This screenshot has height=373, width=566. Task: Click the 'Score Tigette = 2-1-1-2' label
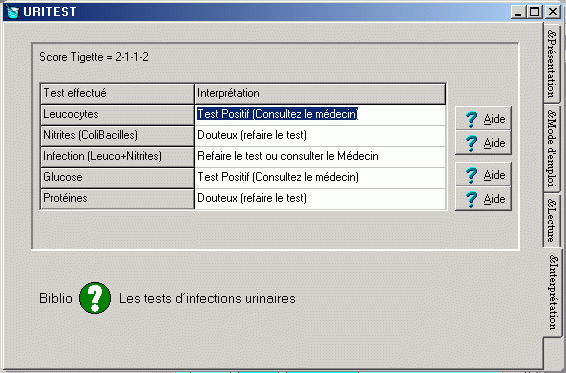[x=94, y=57]
